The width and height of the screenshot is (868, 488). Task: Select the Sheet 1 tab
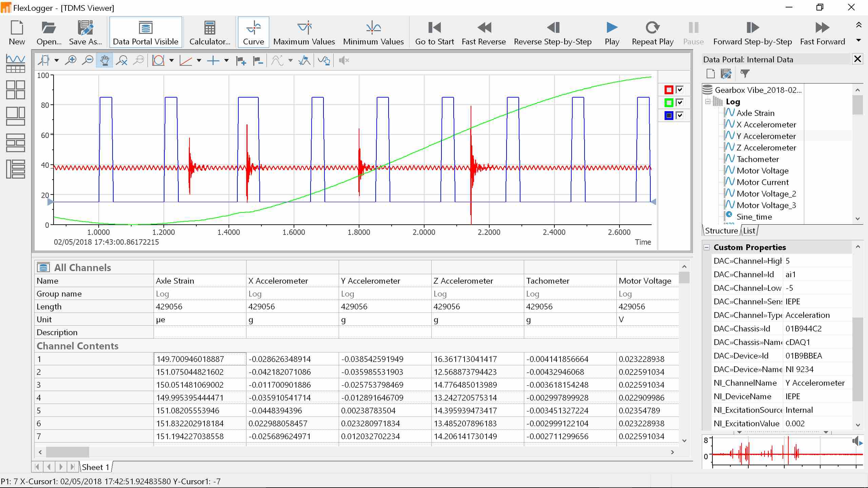click(96, 467)
